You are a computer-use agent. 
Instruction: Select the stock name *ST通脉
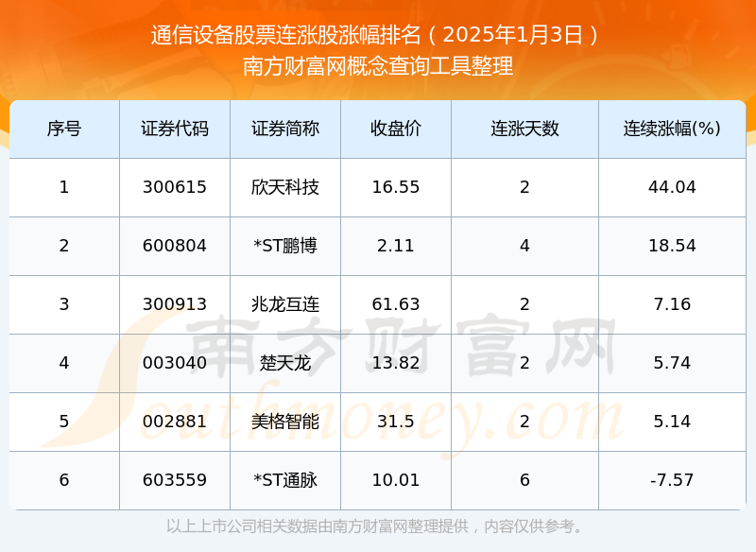click(284, 480)
